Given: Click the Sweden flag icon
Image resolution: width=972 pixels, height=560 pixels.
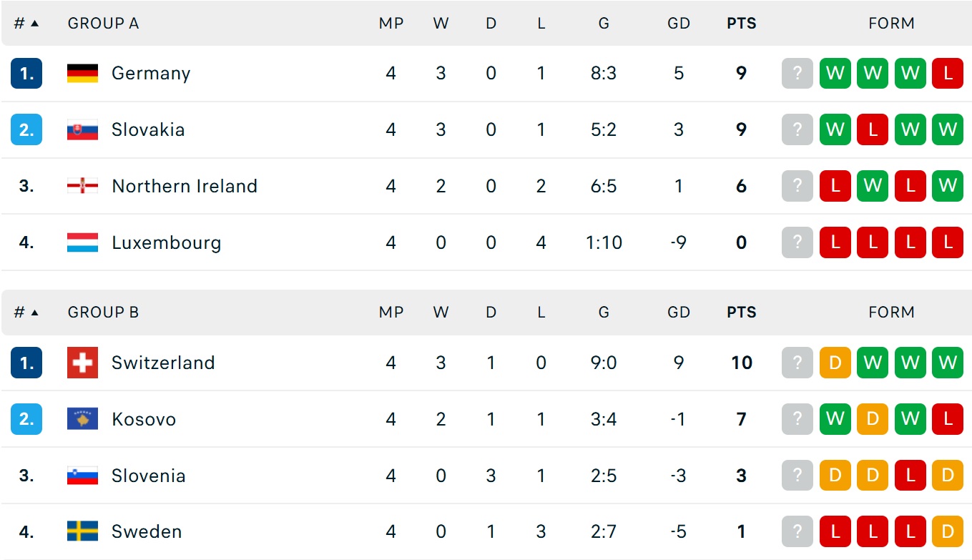Looking at the screenshot, I should (x=82, y=531).
